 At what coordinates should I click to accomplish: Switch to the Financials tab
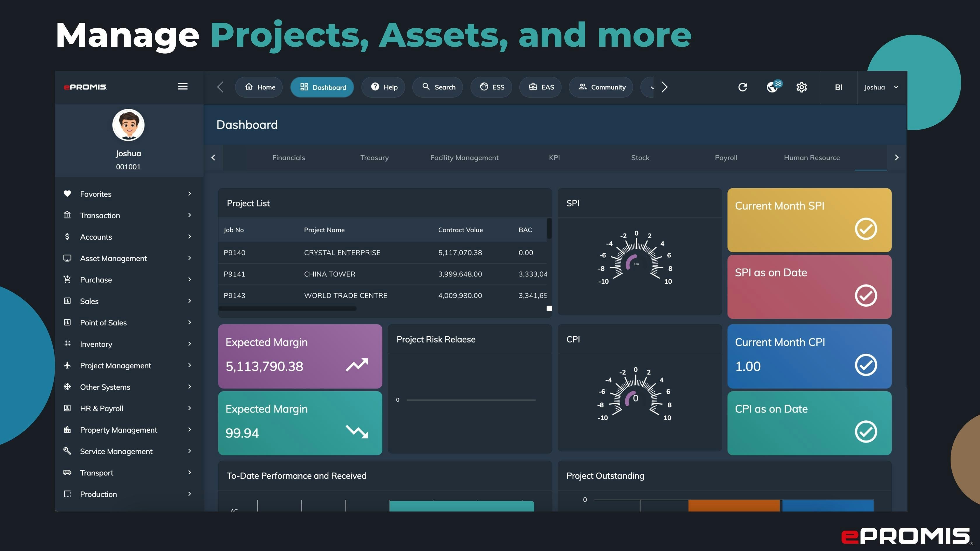(288, 157)
